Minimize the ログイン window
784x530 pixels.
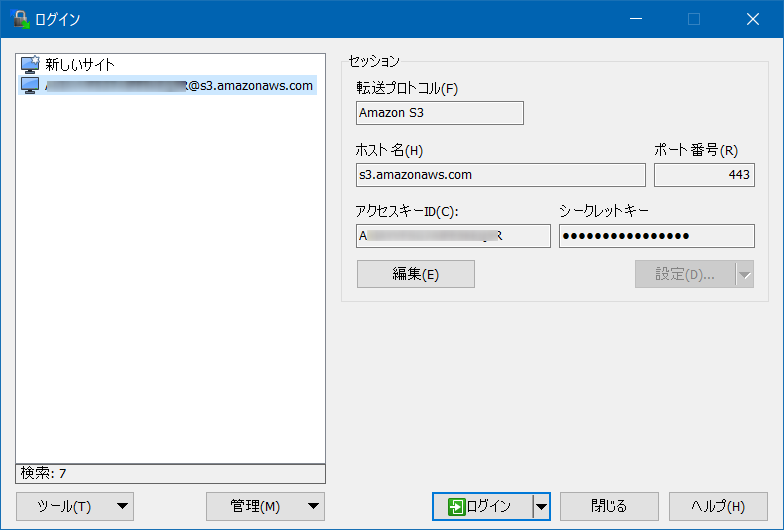click(x=636, y=19)
